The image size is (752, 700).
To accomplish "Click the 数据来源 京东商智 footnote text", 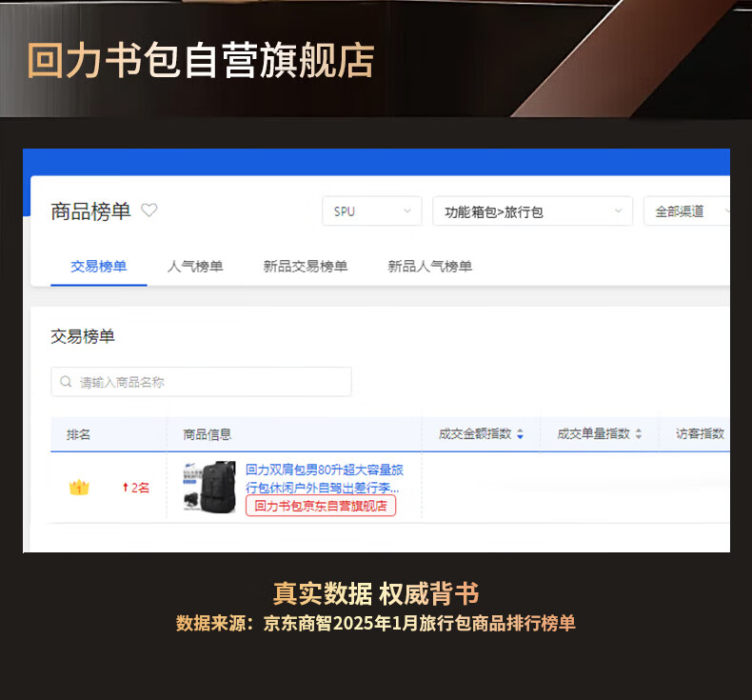I will 376,623.
